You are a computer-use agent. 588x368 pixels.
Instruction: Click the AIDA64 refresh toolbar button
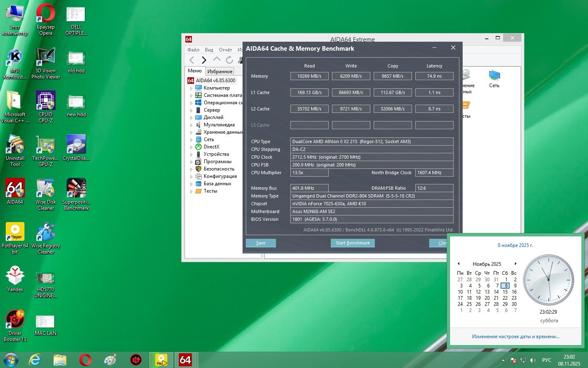click(x=229, y=60)
